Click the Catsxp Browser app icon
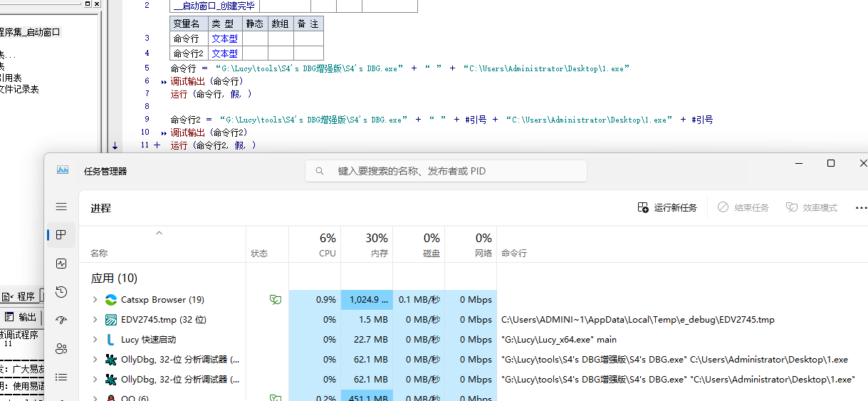868x401 pixels. 111,300
